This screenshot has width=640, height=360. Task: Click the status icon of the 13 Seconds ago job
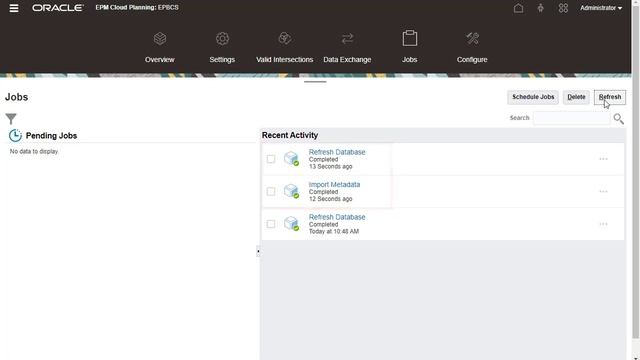point(291,158)
